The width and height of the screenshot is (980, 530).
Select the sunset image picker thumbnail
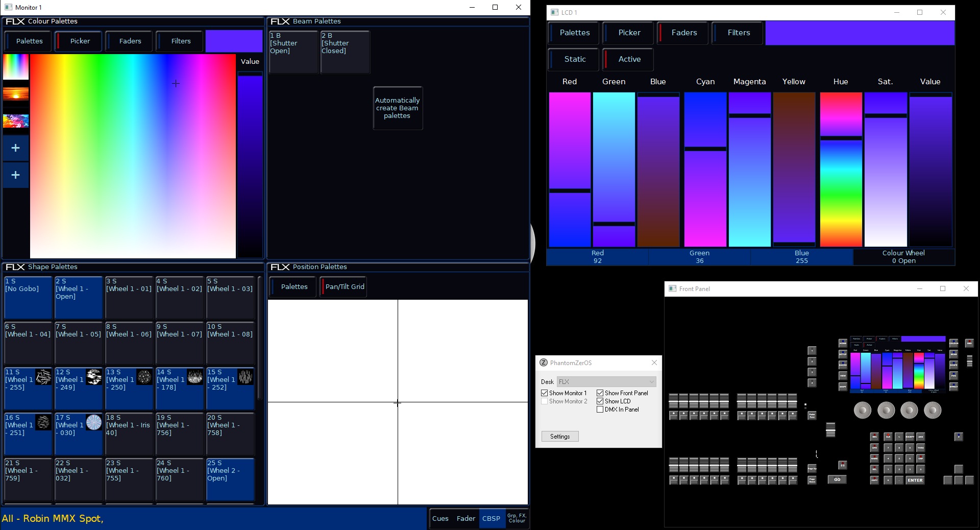pyautogui.click(x=16, y=93)
